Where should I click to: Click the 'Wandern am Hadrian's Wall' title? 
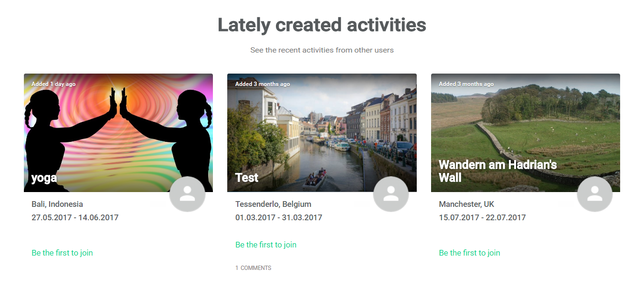point(498,171)
